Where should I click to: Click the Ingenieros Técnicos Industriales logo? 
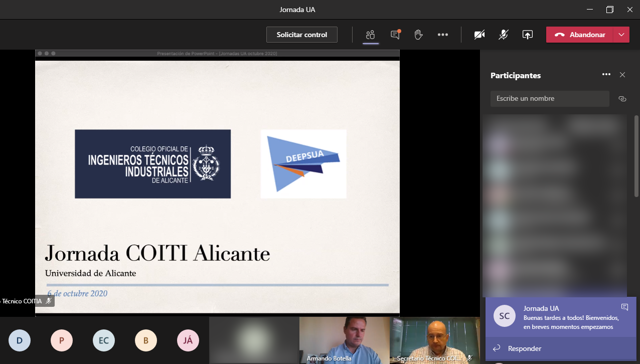pos(153,164)
